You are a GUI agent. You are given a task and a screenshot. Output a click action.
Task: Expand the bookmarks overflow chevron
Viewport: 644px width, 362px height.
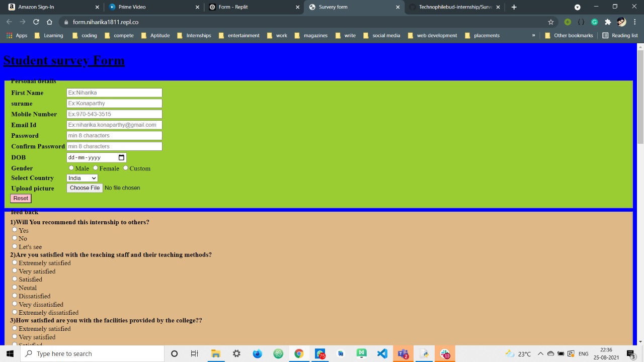pos(533,35)
